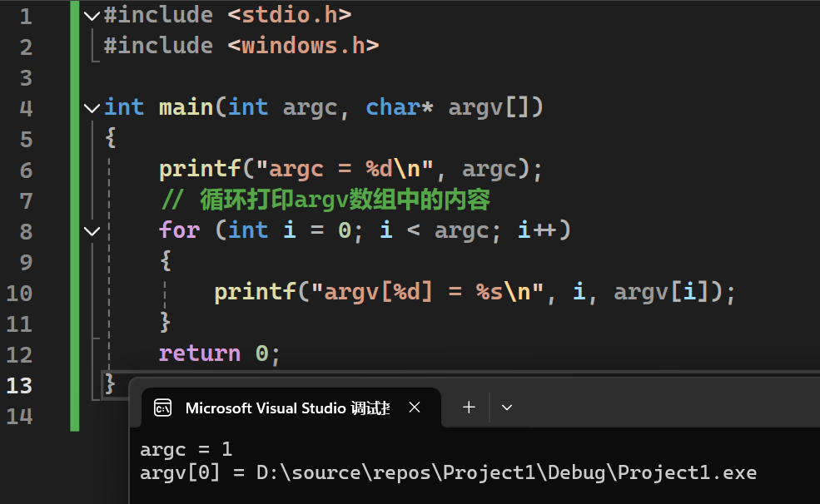The height and width of the screenshot is (504, 820).
Task: Click the command prompt icon on the terminal tab
Action: (x=162, y=408)
